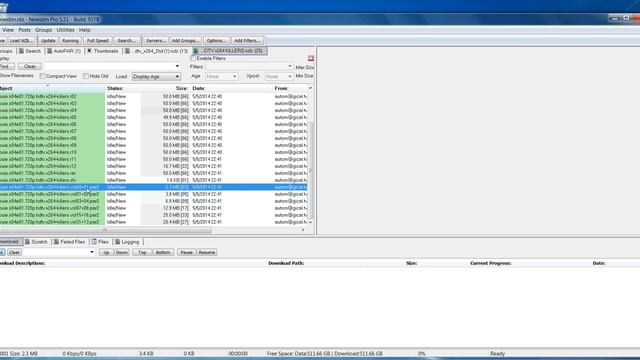Select the DTV x264 KILLERS nzb tab

click(229, 51)
